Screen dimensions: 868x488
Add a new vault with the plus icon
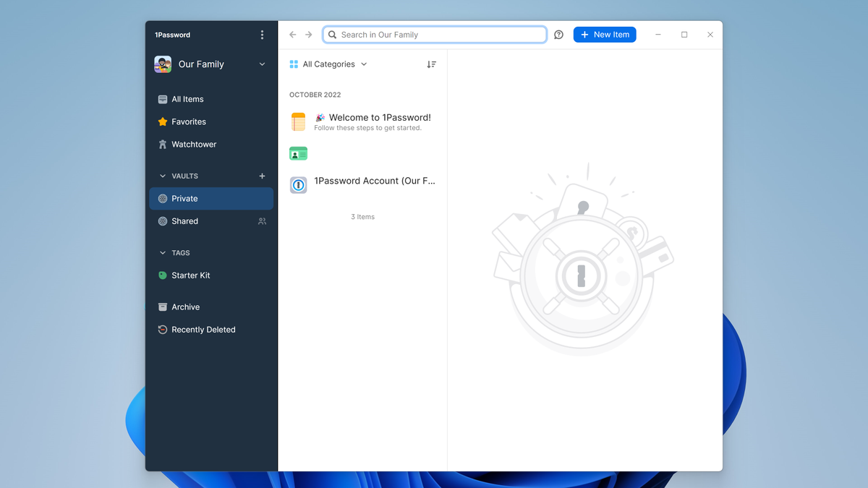click(x=261, y=176)
